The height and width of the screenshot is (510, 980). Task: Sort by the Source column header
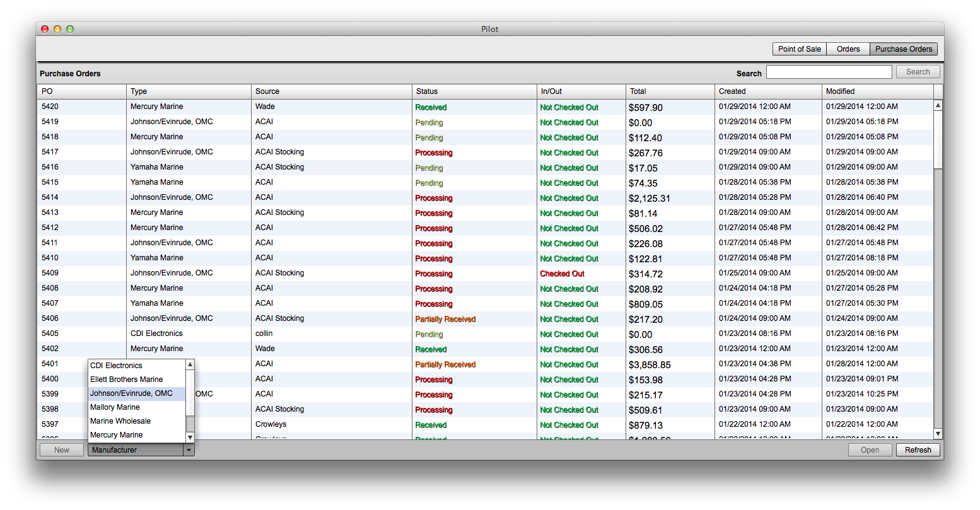(x=331, y=91)
